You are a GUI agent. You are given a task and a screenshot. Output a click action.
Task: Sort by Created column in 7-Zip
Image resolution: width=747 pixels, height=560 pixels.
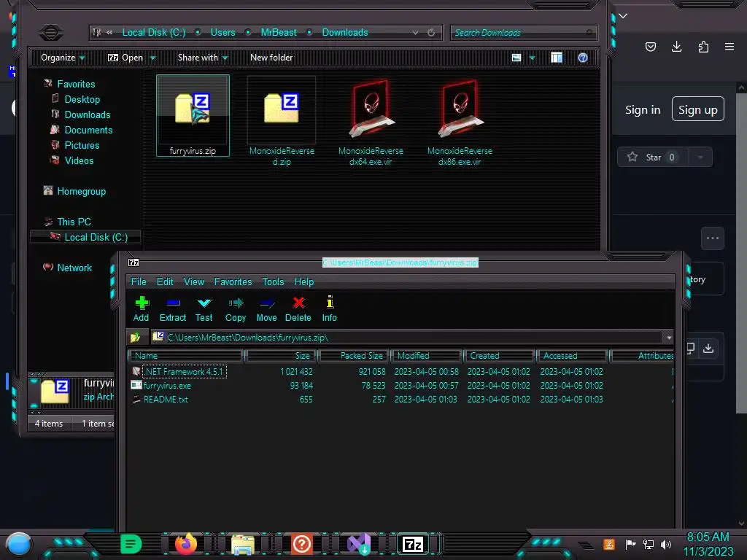[499, 356]
